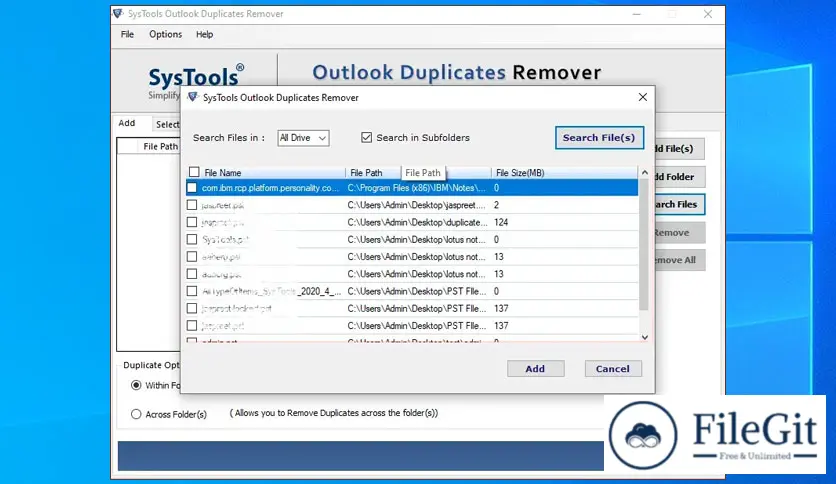The image size is (836, 484).
Task: Click the scroll down arrow of file list
Action: pos(645,337)
